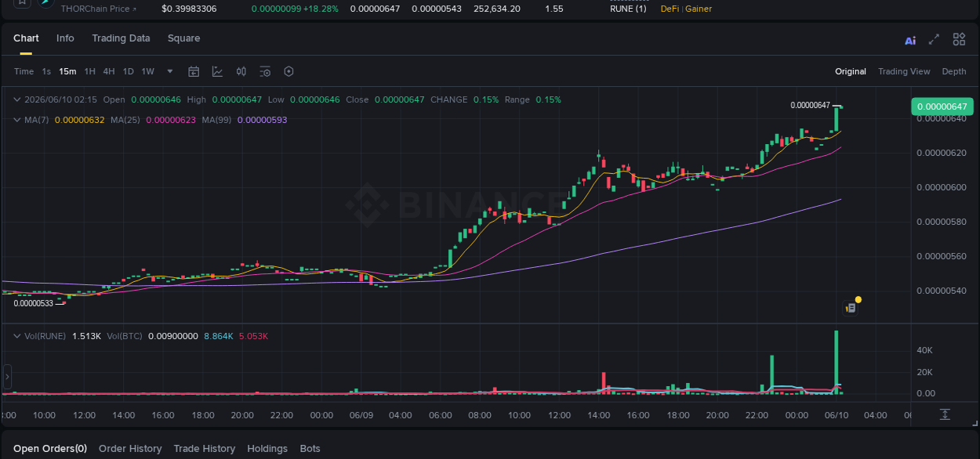Select the Time line-chart interval

point(24,71)
